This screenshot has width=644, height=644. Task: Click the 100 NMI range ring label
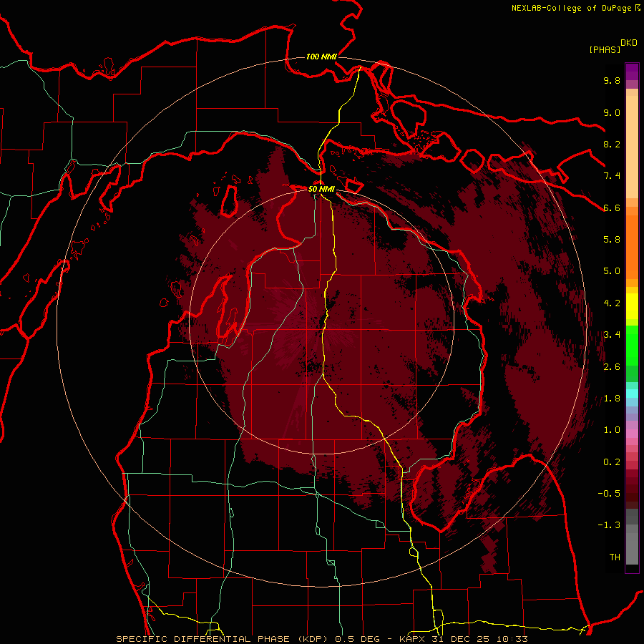point(321,57)
